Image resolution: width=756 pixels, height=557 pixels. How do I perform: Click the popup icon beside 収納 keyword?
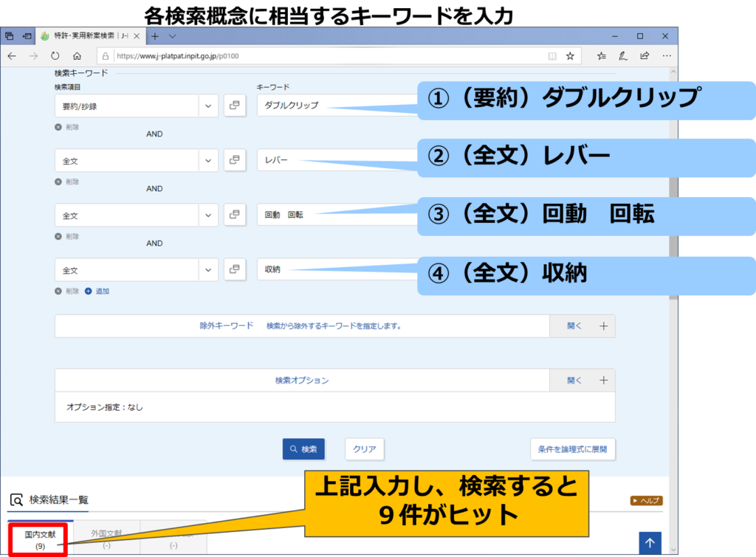click(235, 270)
